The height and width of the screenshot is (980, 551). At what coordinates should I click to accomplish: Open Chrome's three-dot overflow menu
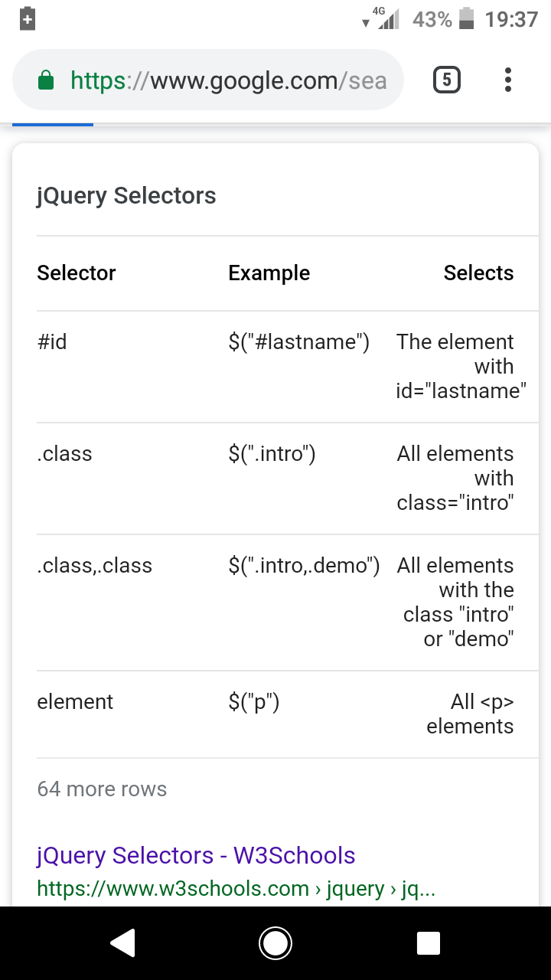click(508, 80)
